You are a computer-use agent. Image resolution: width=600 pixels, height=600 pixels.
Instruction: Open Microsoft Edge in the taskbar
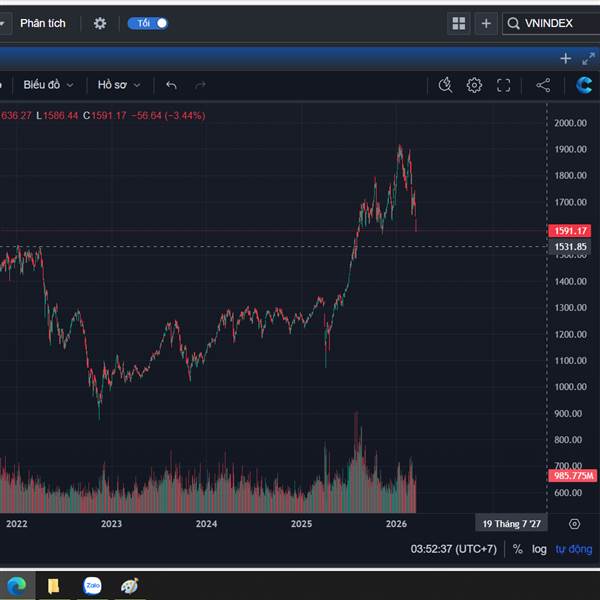click(x=16, y=585)
